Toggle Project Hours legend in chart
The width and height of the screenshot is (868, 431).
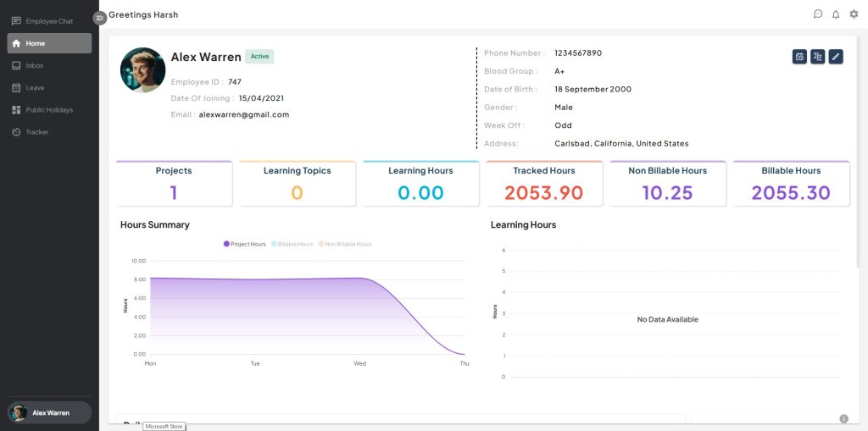(245, 244)
